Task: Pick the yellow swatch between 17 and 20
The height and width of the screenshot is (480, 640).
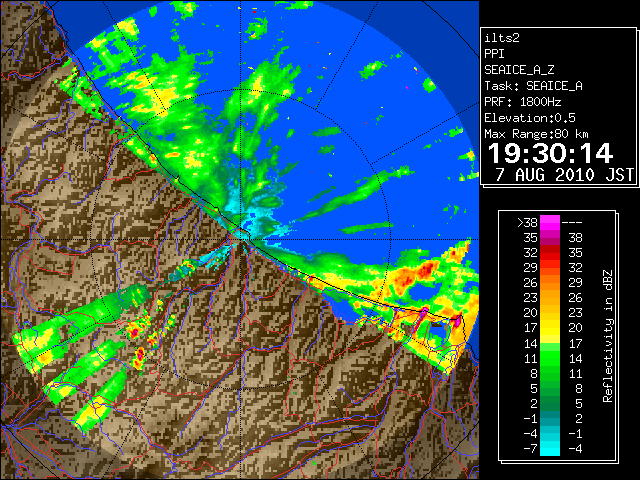Action: (550, 328)
